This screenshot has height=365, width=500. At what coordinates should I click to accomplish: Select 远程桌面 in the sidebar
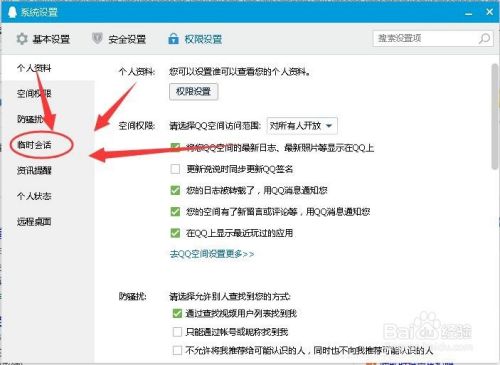click(34, 221)
